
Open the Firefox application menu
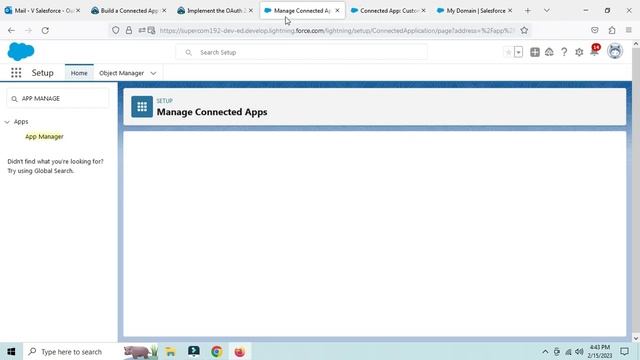tap(629, 30)
